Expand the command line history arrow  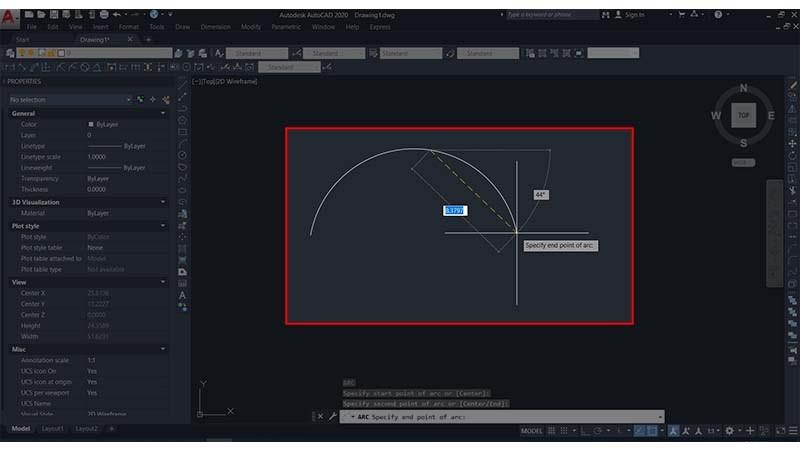pos(660,417)
